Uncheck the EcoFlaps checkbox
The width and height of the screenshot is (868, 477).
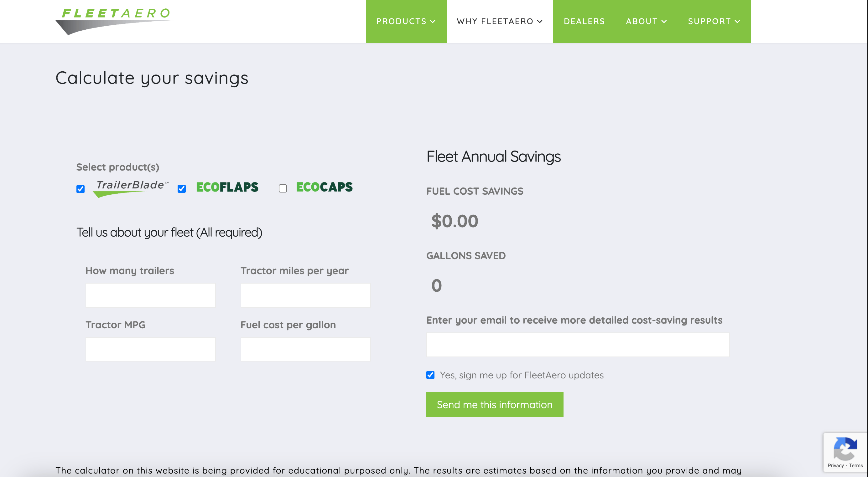coord(182,188)
